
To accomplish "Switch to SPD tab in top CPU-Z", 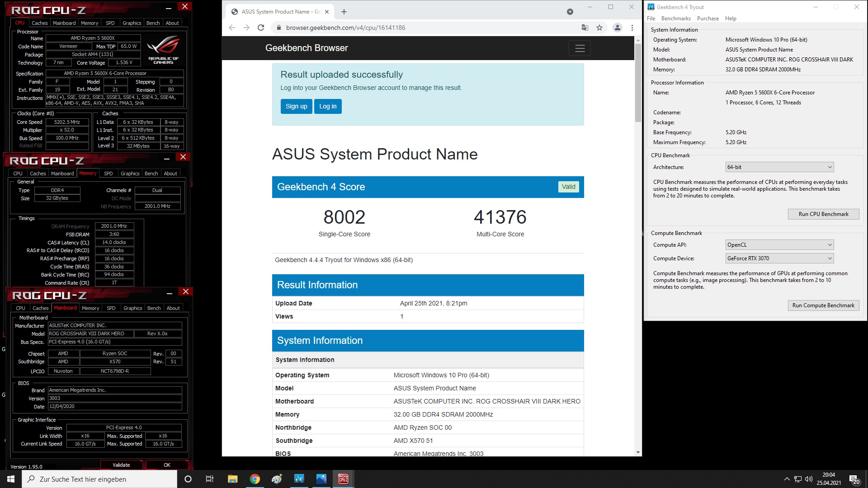I will [110, 23].
